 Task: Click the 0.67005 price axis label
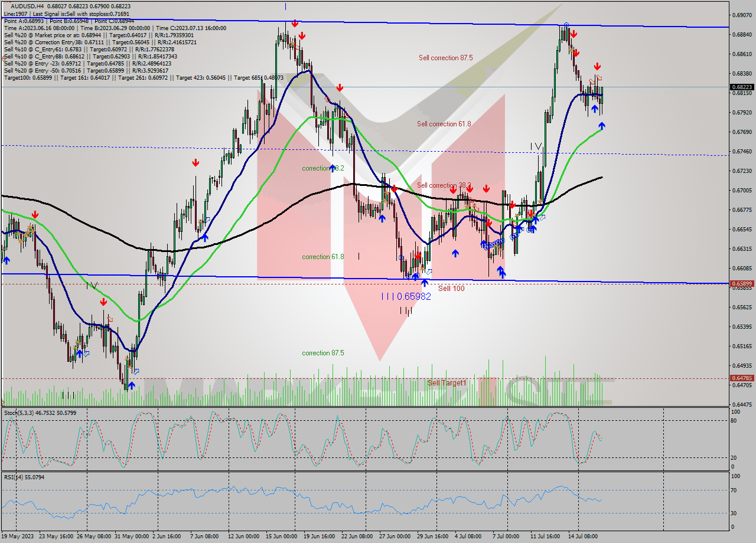click(742, 190)
